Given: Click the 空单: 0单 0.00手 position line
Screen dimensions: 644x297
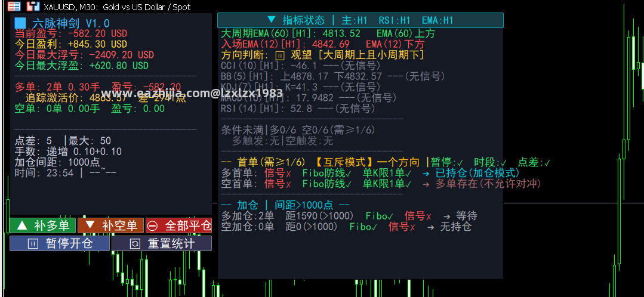Looking at the screenshot, I should (x=90, y=109).
